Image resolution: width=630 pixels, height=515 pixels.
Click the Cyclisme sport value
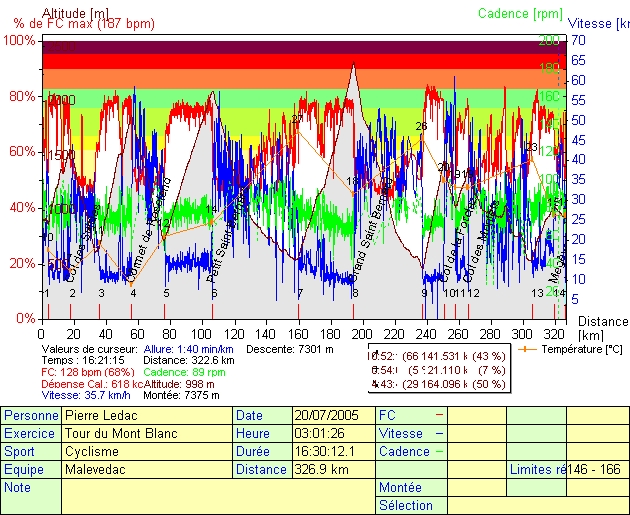pos(92,452)
